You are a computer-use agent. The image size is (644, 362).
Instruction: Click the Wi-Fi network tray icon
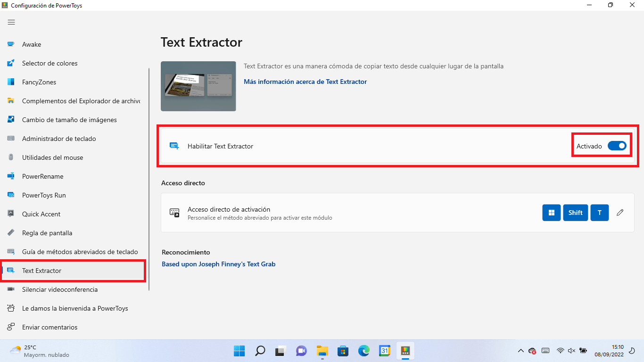560,351
